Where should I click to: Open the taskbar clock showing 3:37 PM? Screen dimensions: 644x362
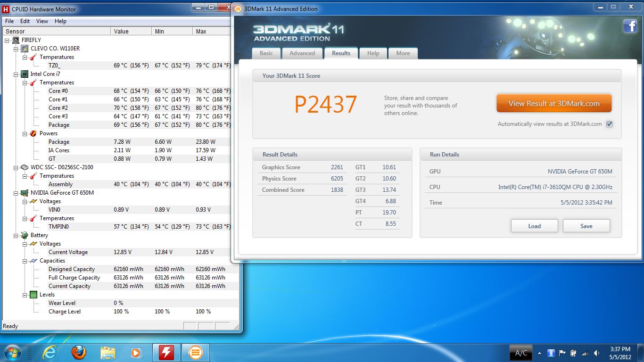point(620,353)
